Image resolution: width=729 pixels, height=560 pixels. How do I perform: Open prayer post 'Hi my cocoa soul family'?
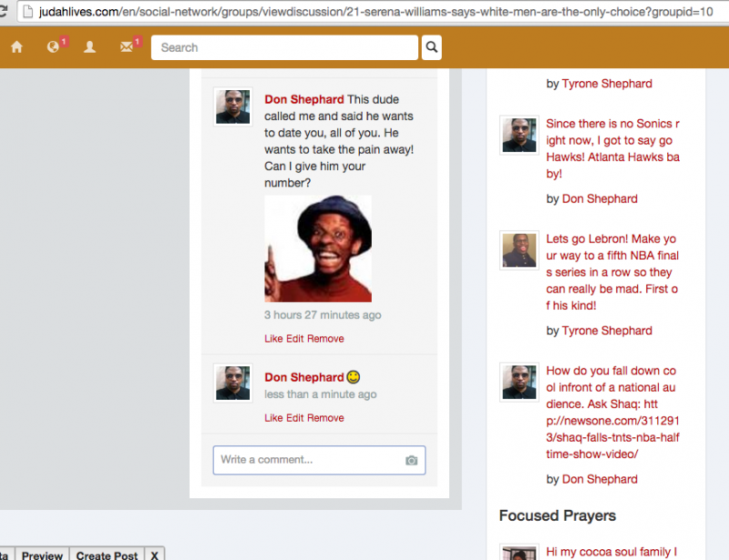click(x=611, y=552)
